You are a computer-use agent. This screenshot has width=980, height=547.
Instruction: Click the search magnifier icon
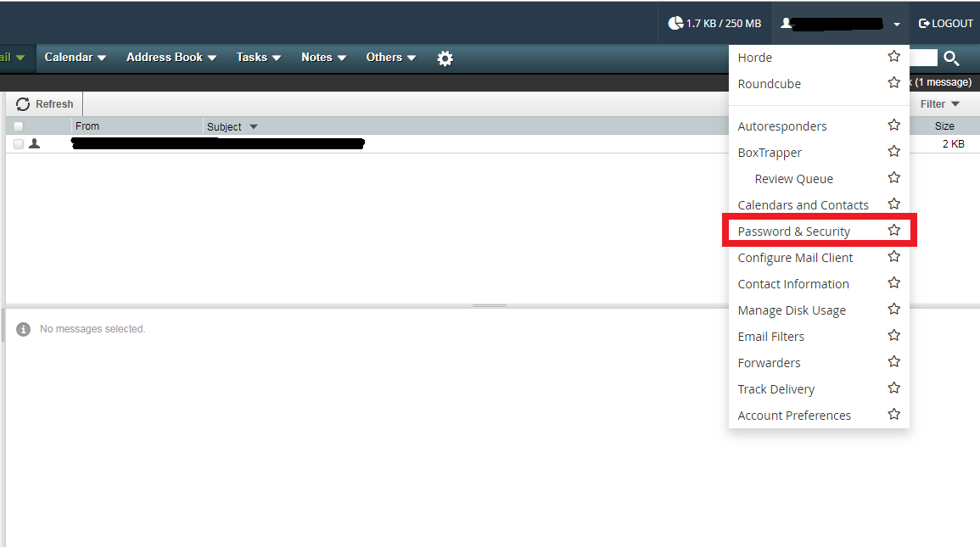point(951,59)
